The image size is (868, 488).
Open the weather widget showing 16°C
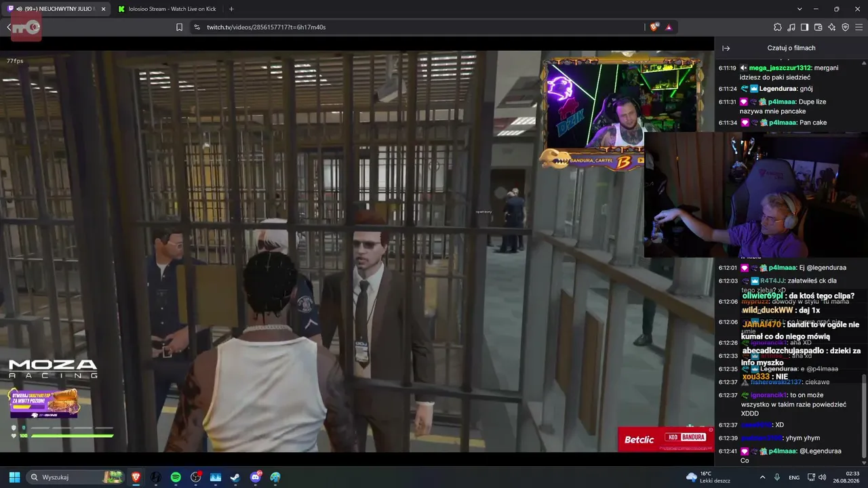tap(709, 477)
